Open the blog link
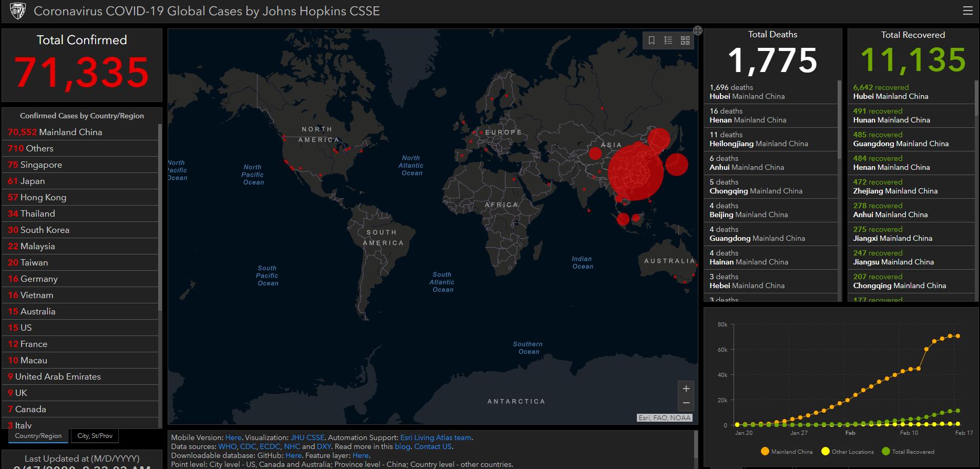 coord(402,446)
